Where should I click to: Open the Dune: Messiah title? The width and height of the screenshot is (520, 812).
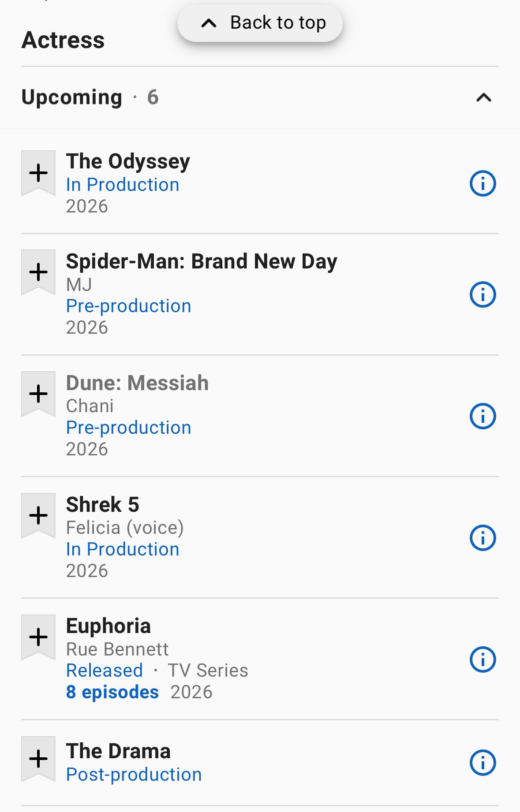click(137, 383)
